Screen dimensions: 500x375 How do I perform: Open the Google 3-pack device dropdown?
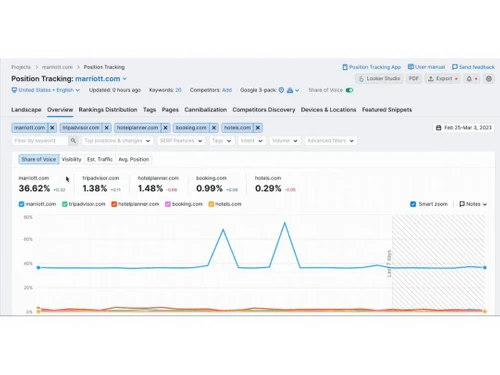(293, 90)
